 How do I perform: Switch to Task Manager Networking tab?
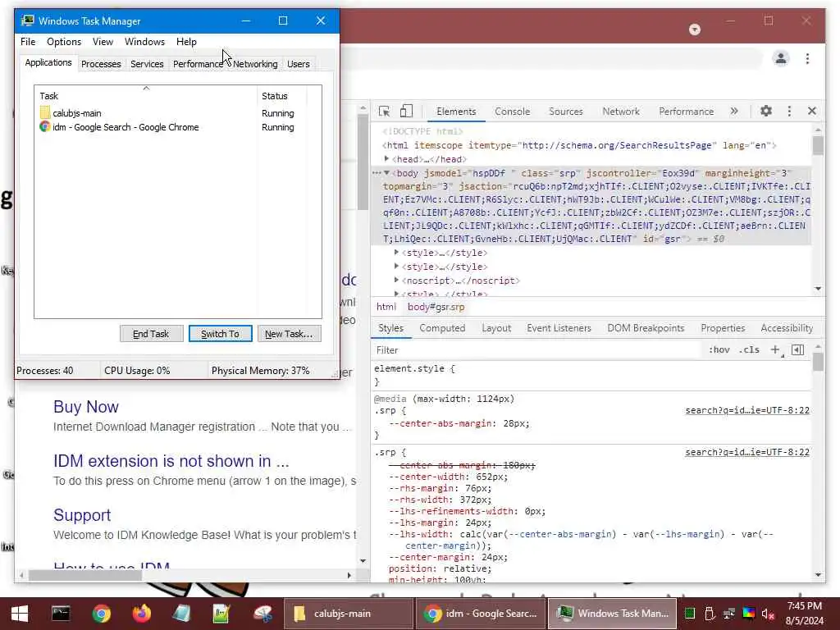(255, 64)
